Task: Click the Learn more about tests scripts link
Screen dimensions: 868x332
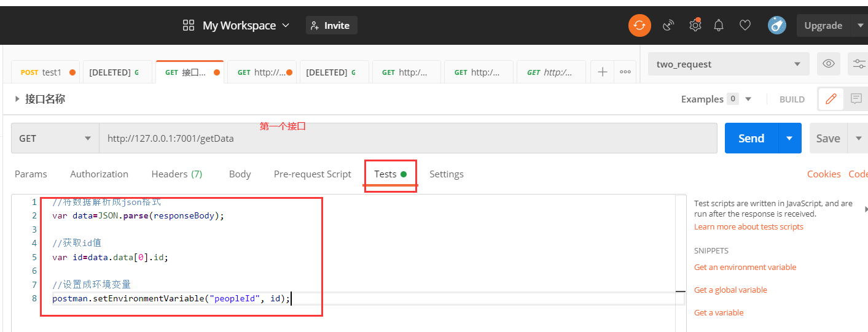Action: (x=748, y=227)
